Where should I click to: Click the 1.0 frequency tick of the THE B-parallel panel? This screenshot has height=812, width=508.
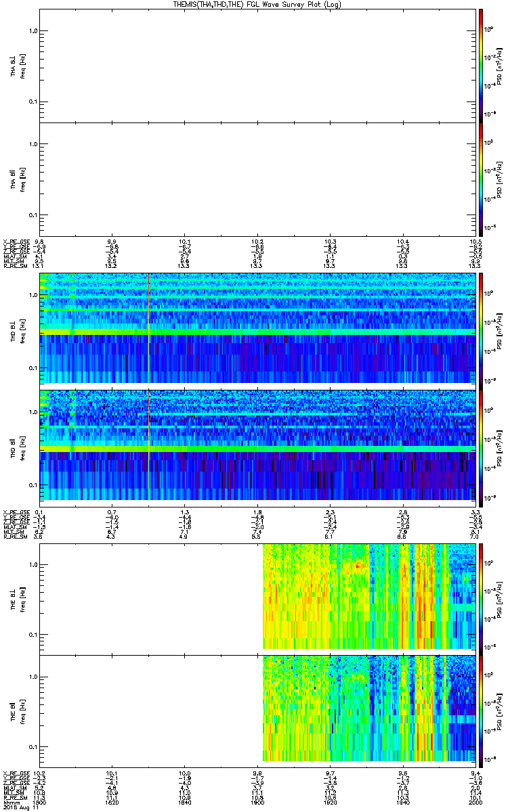33,677
